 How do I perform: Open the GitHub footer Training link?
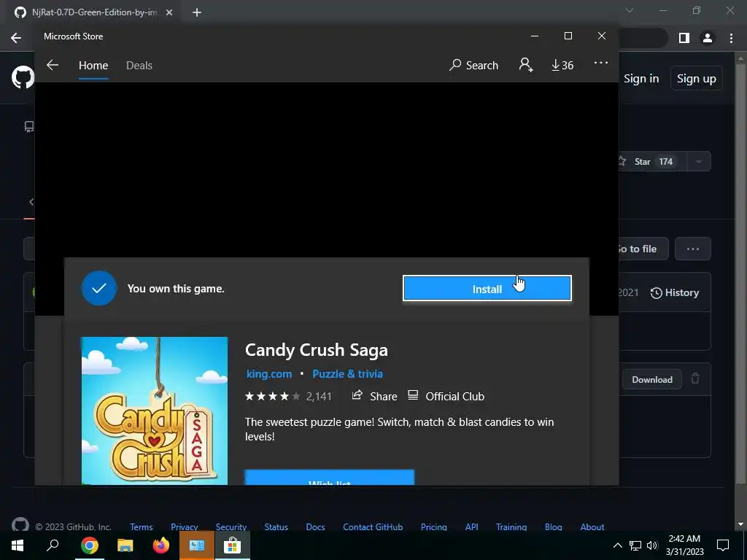coord(511,526)
